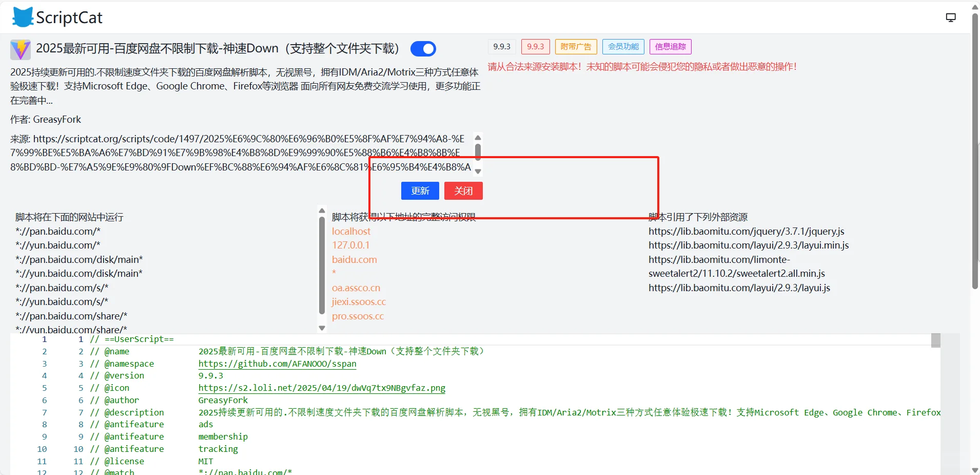Click the source URL box's scrollbar thumb
This screenshot has width=980, height=475.
tap(478, 152)
